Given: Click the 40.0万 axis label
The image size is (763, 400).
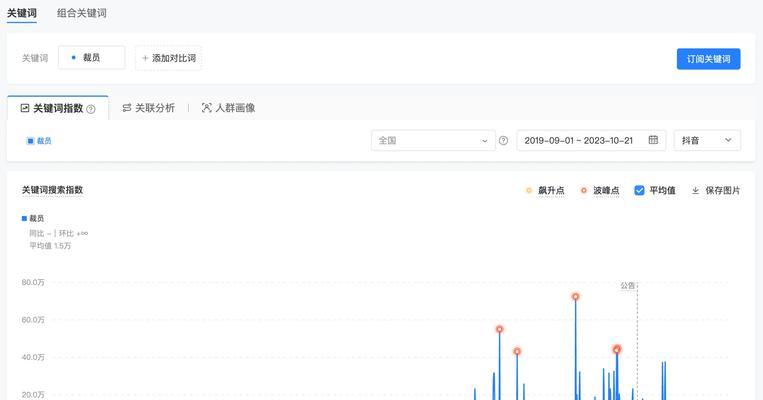Looking at the screenshot, I should pos(33,357).
